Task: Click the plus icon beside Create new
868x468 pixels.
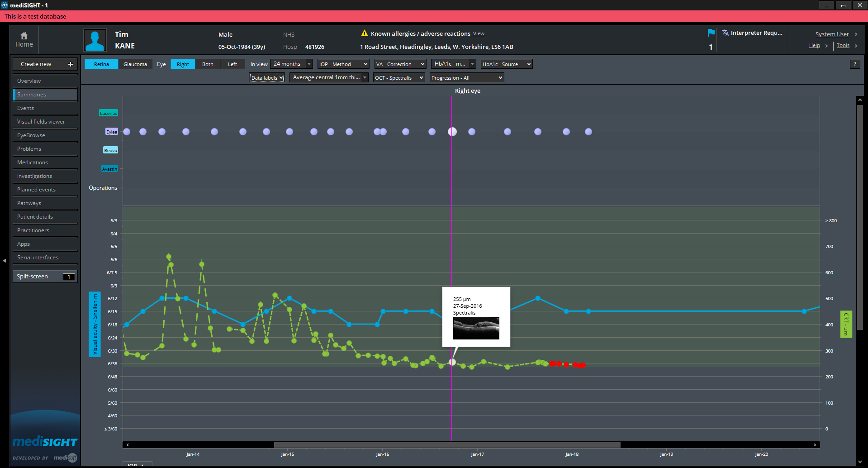Action: [x=71, y=64]
